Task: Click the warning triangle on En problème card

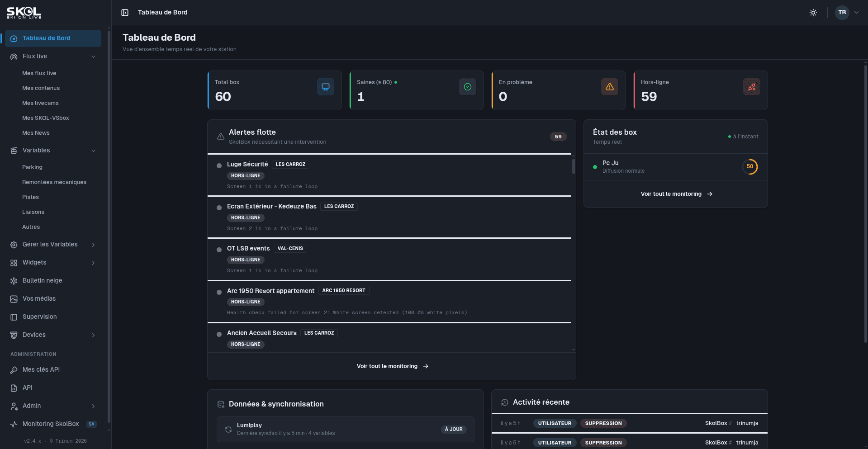Action: [610, 87]
